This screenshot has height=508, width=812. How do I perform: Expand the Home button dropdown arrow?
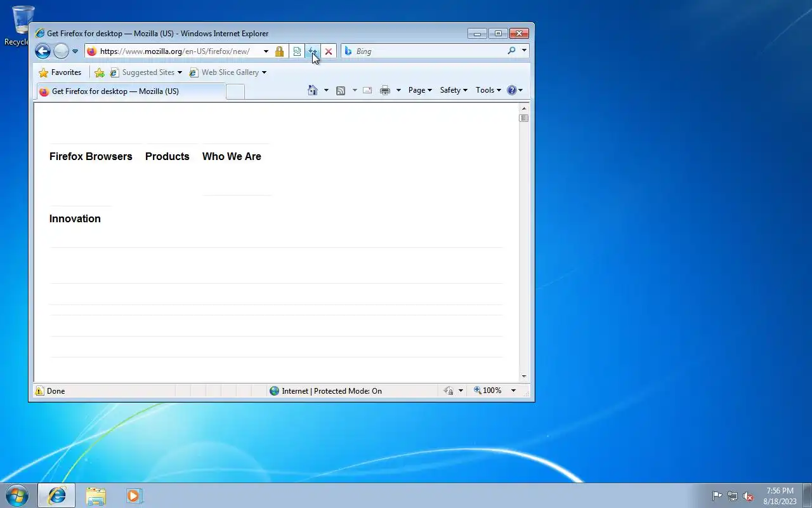pos(326,90)
